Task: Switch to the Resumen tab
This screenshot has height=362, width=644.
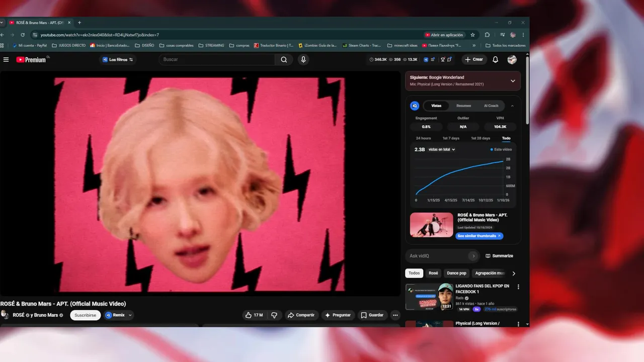Action: 463,106
